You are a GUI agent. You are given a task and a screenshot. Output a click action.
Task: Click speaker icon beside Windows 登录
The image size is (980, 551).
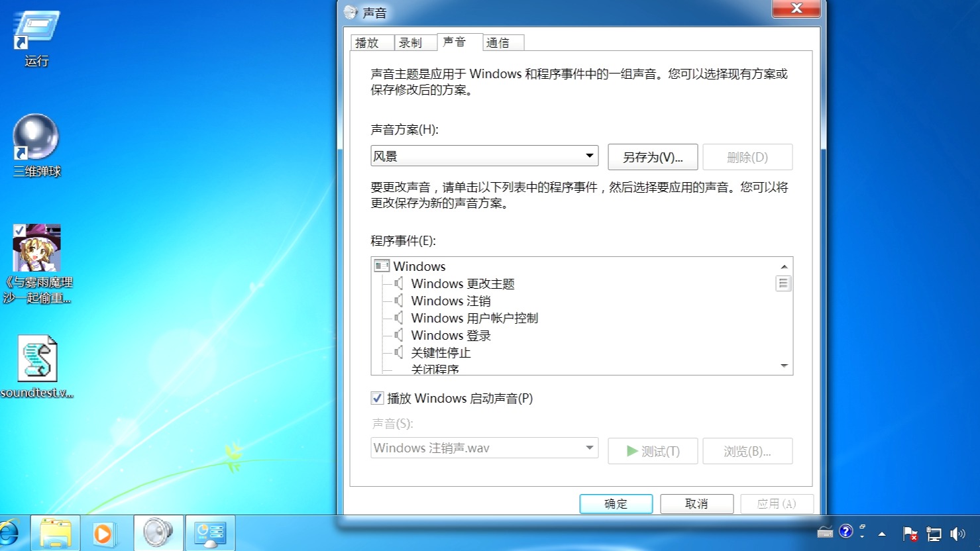point(399,335)
